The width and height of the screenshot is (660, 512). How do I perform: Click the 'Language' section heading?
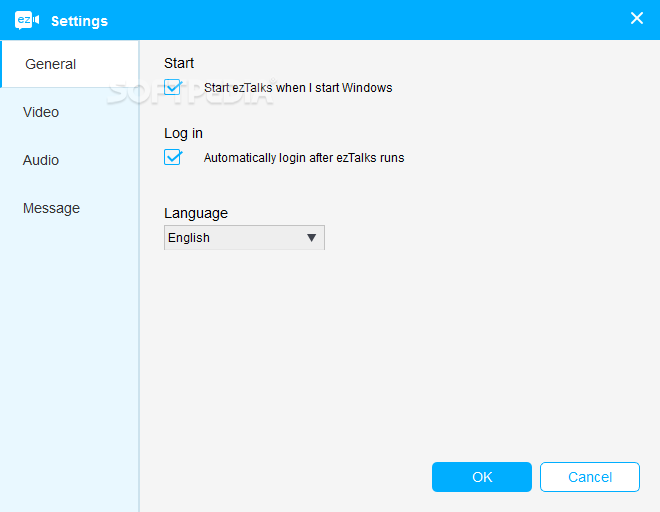(x=196, y=213)
